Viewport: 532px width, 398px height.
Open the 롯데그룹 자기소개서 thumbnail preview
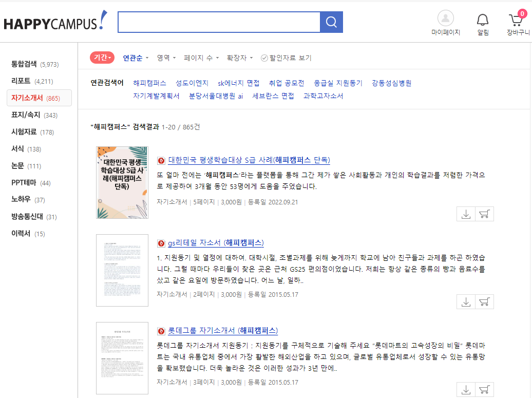[x=122, y=357]
